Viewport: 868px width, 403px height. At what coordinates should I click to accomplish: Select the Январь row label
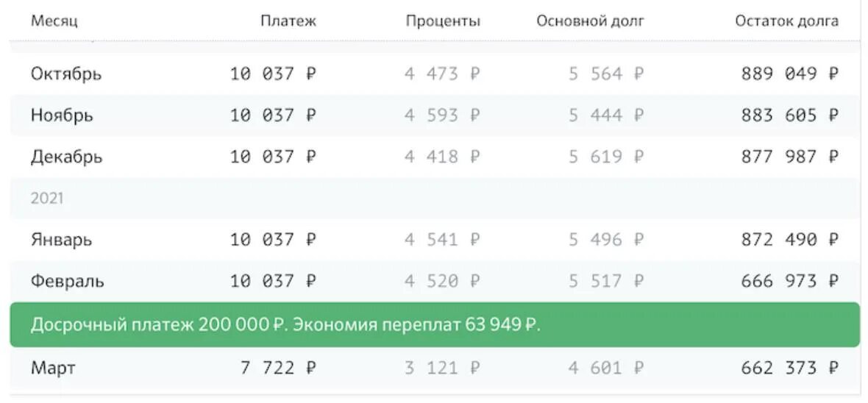click(61, 240)
